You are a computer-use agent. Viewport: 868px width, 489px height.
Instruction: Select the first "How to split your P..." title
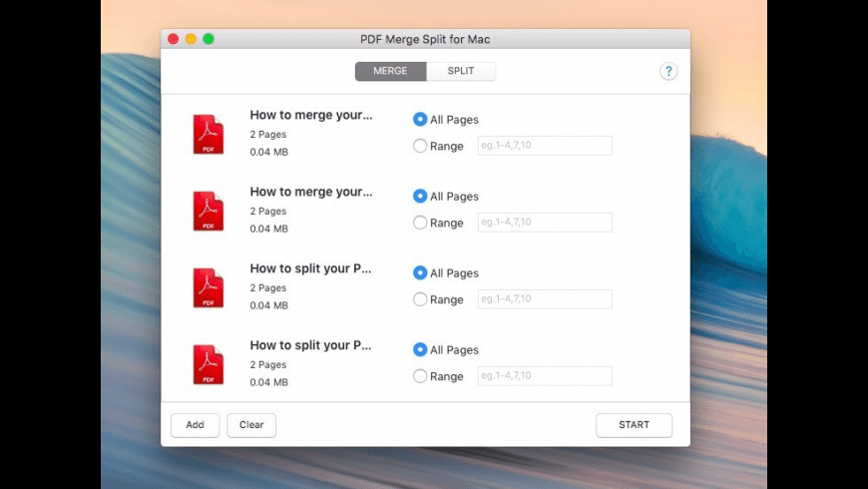pos(310,268)
